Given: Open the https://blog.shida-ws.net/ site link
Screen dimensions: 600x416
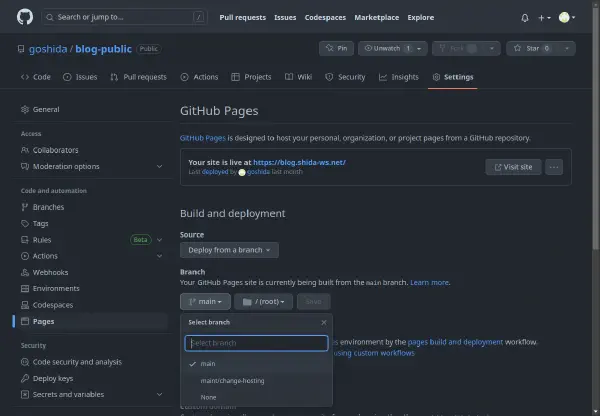Looking at the screenshot, I should click(x=299, y=162).
